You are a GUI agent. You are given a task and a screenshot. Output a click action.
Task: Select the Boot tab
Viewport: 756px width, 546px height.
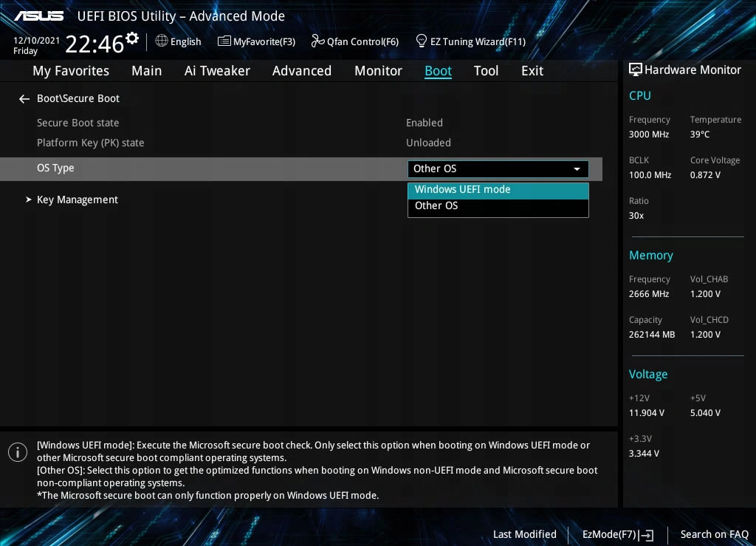439,71
